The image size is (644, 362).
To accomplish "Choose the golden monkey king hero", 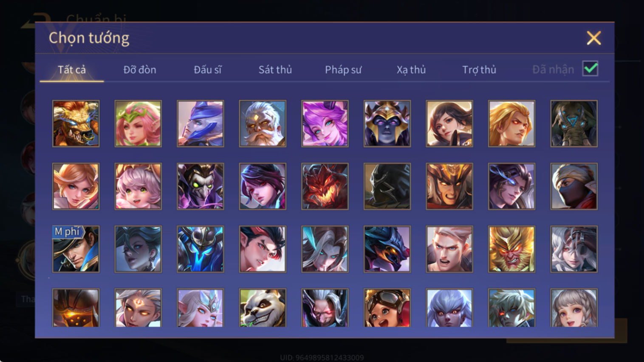I will click(x=511, y=249).
